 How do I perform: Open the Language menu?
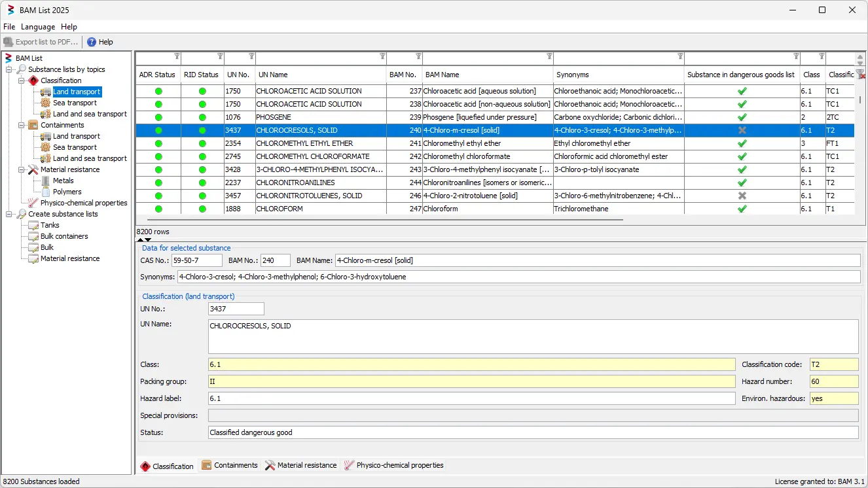pyautogui.click(x=38, y=27)
